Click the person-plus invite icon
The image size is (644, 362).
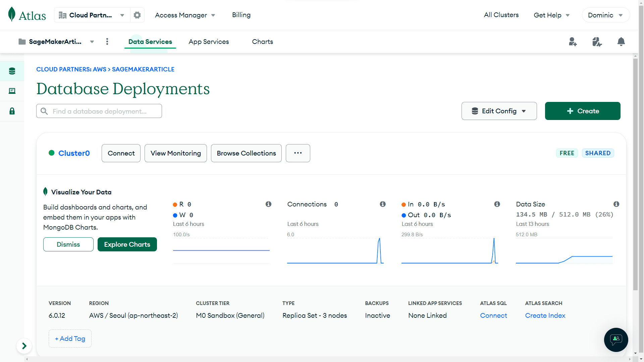coord(573,42)
